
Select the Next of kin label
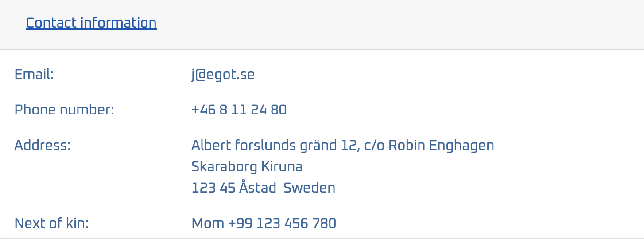52,223
